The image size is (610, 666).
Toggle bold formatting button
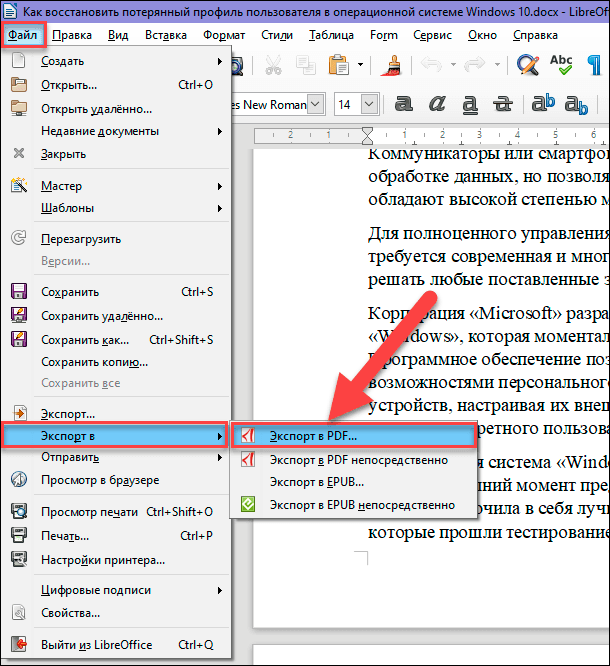404,104
